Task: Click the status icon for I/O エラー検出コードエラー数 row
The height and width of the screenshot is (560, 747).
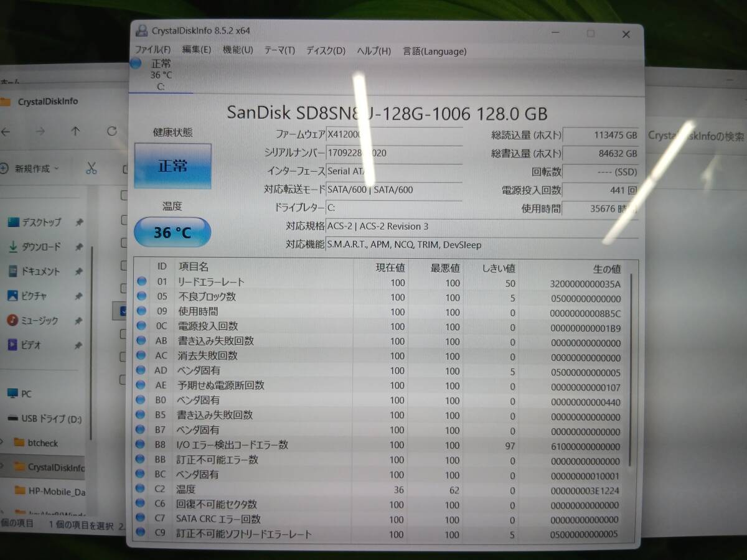Action: coord(141,445)
